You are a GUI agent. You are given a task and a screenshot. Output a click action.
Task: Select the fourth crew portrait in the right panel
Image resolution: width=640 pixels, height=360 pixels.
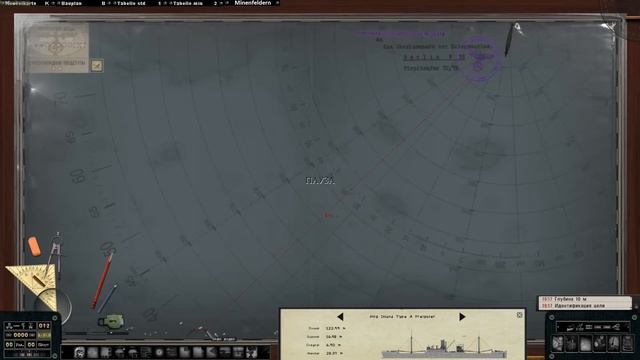point(600,344)
